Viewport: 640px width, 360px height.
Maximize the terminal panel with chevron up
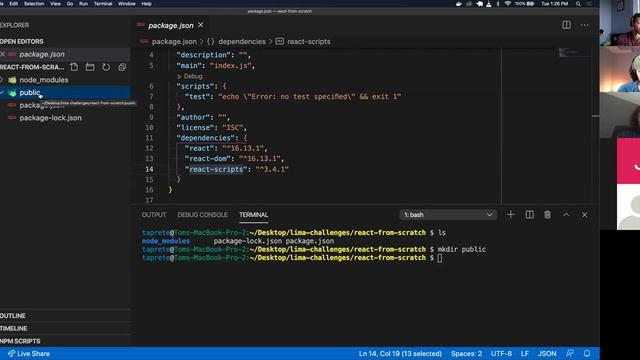566,215
